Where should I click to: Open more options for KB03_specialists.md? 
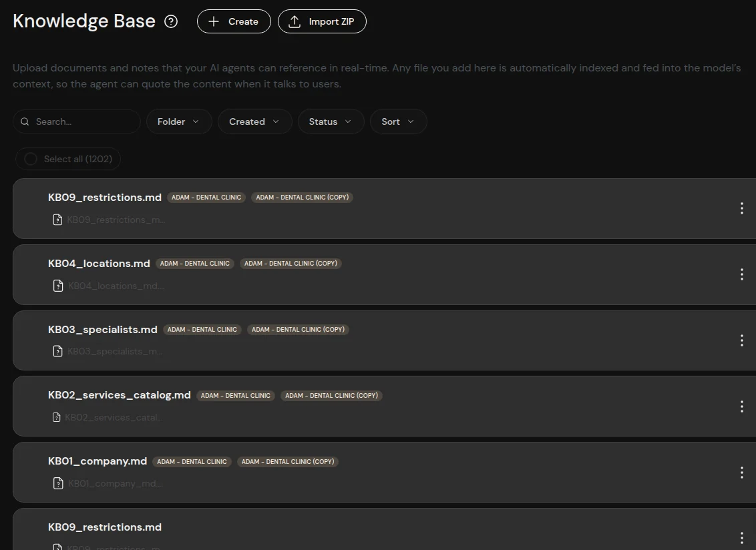tap(741, 340)
